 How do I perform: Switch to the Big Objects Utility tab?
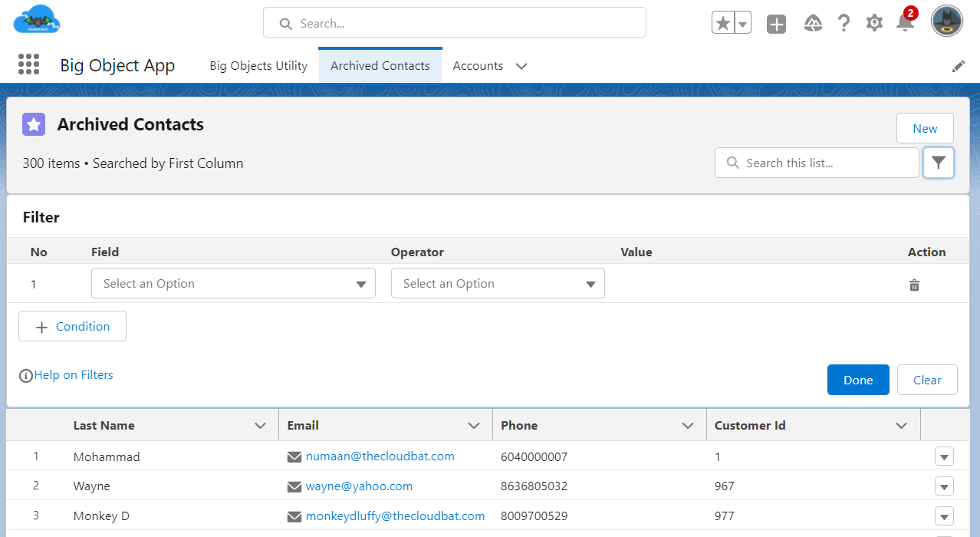258,66
